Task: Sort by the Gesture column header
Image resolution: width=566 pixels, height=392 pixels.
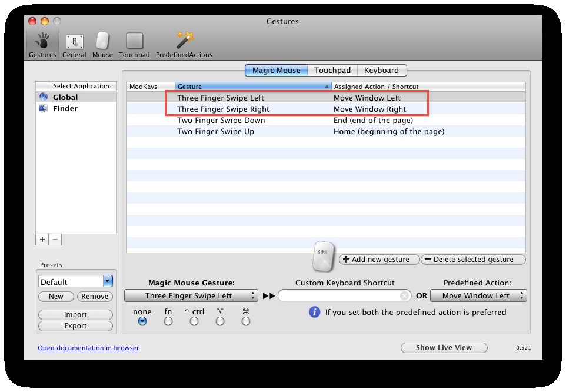Action: [x=253, y=87]
